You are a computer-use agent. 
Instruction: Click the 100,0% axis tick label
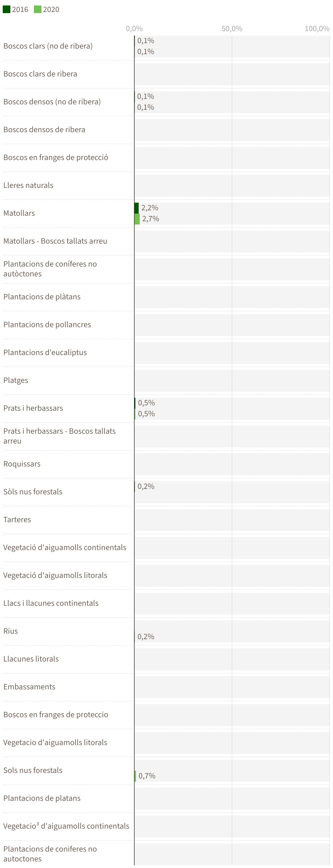coord(317,29)
